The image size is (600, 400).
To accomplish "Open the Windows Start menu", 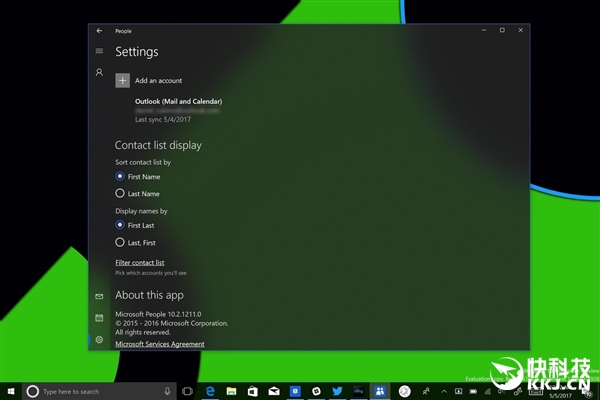I will 11,391.
